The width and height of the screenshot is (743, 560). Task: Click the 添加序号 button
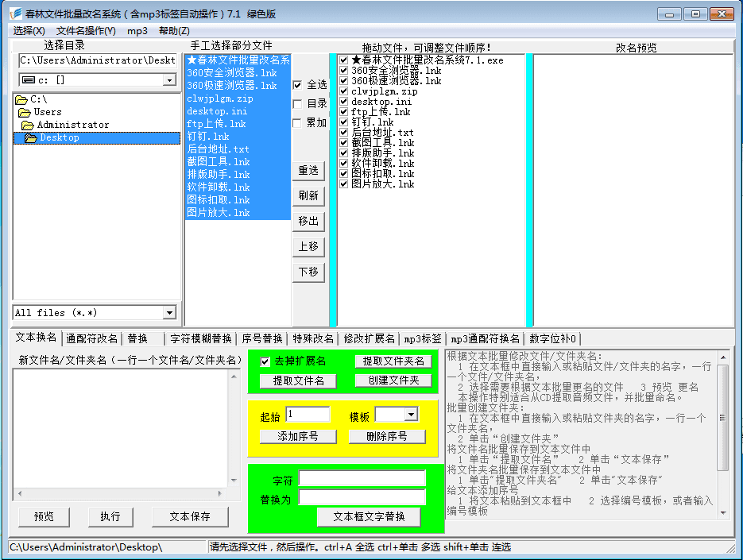coord(298,437)
